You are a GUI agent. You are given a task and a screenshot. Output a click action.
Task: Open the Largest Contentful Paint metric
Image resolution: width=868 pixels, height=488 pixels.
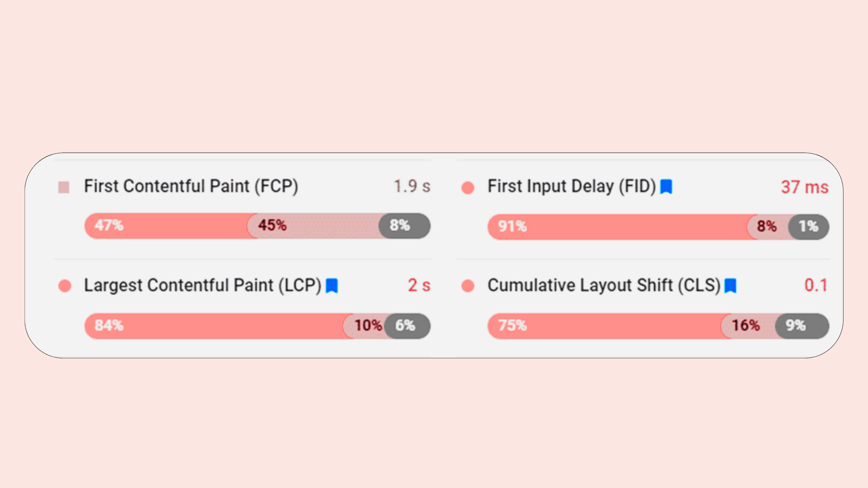tap(203, 285)
